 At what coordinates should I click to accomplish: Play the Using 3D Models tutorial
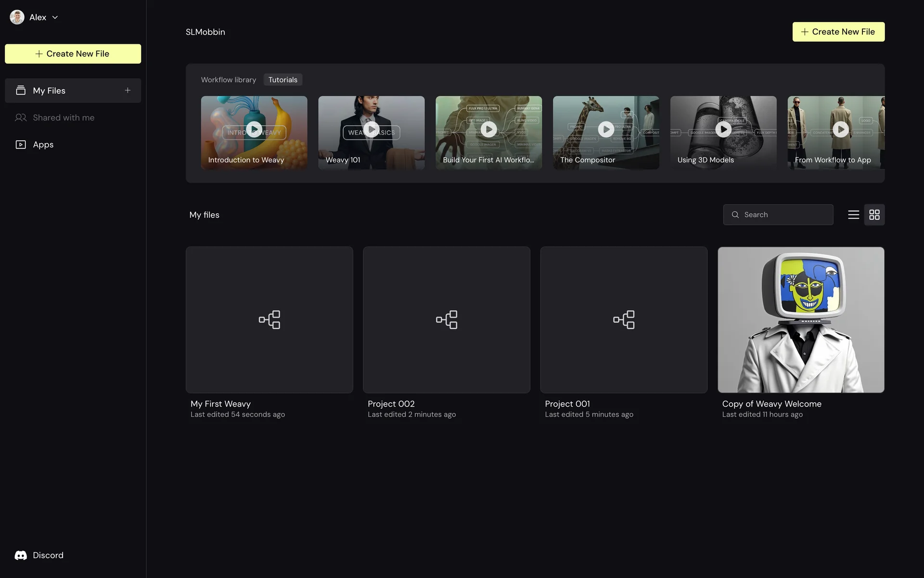[723, 129]
